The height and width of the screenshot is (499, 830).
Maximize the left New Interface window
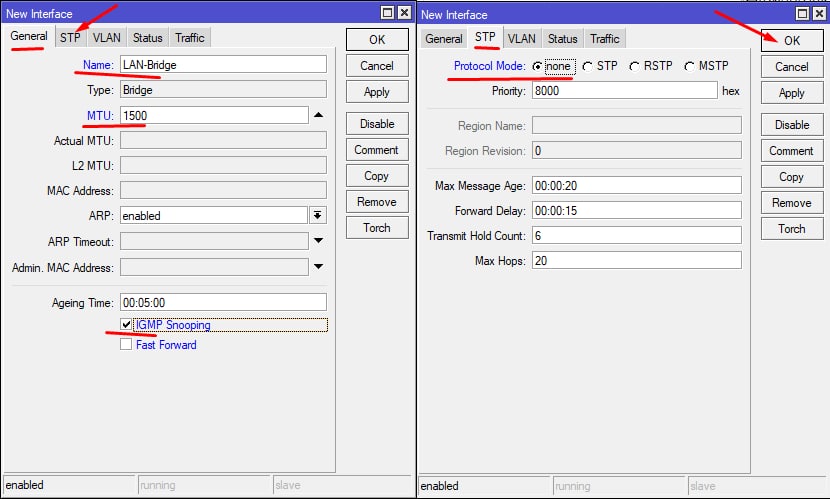[x=387, y=12]
